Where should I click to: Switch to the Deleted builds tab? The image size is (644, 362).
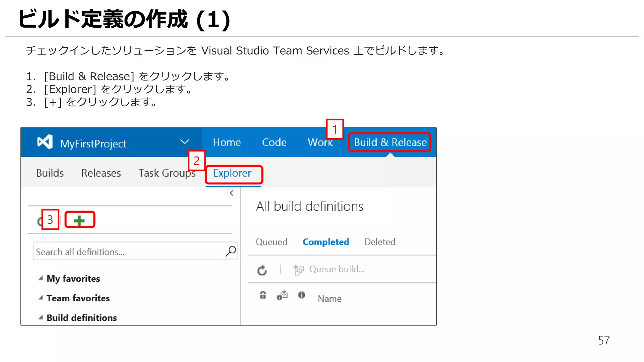coord(380,242)
